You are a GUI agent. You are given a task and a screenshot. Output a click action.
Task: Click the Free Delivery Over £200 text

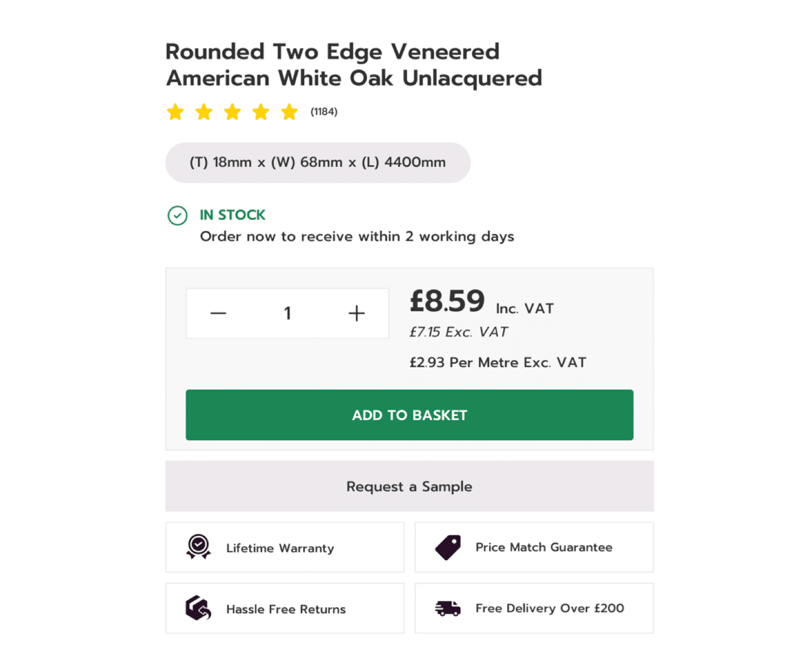(x=549, y=609)
